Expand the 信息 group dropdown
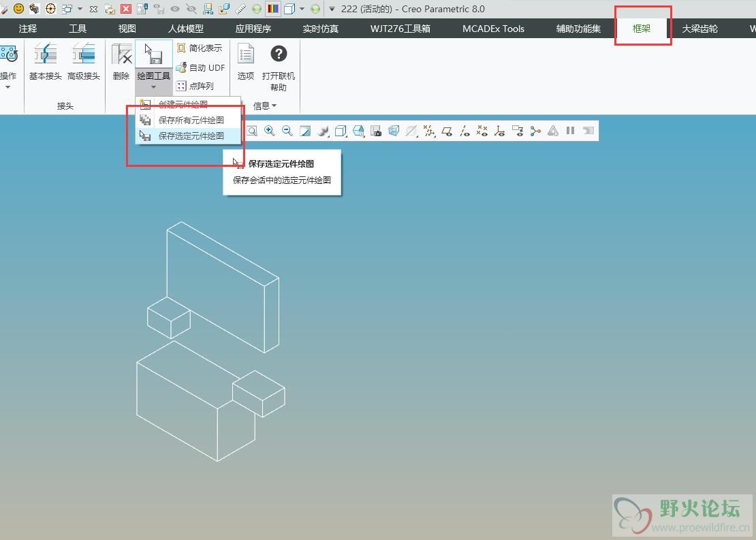Viewport: 756px width, 540px height. [265, 106]
